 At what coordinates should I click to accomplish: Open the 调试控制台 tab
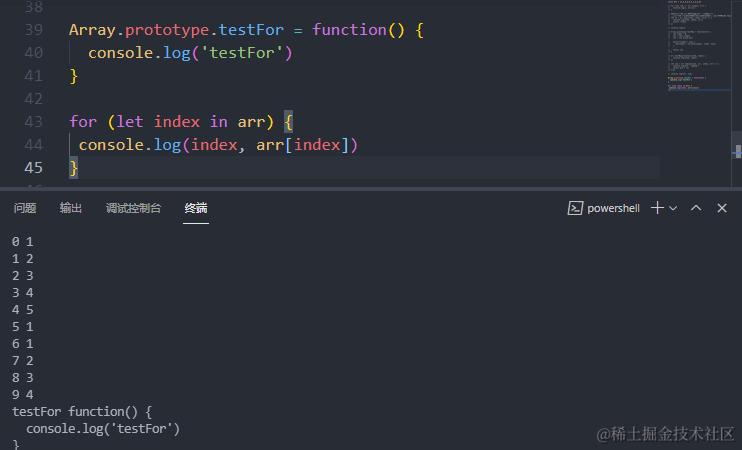pos(133,208)
